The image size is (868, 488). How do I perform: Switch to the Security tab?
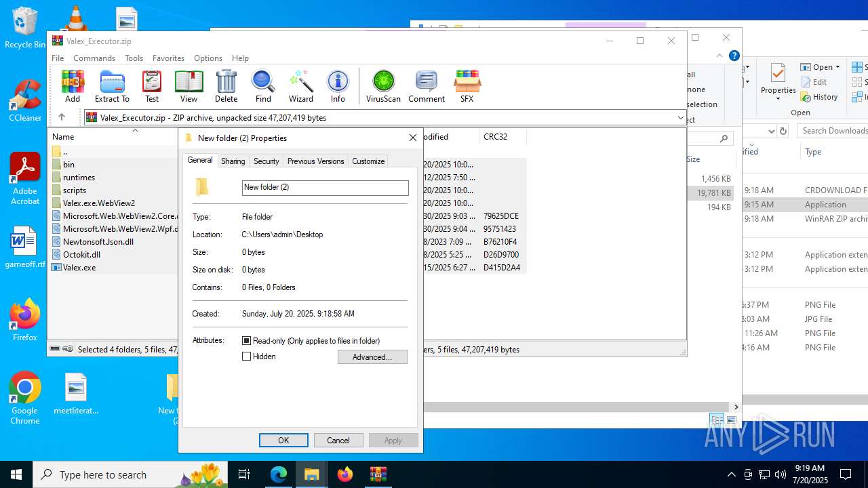pos(266,161)
